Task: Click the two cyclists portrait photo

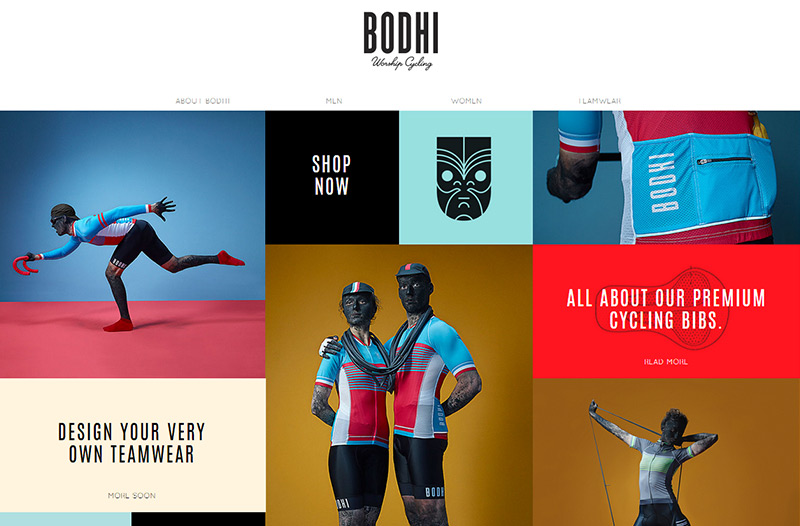Action: coord(399,385)
